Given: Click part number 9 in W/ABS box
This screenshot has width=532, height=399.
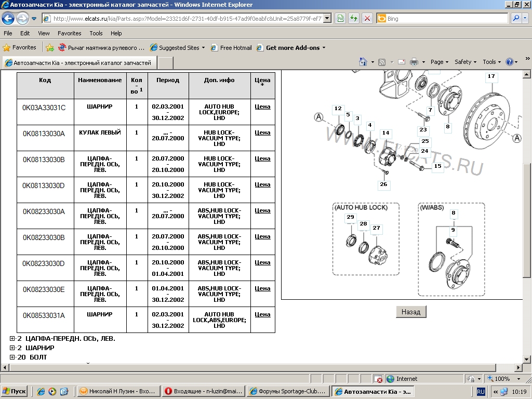Looking at the screenshot, I should [x=453, y=230].
